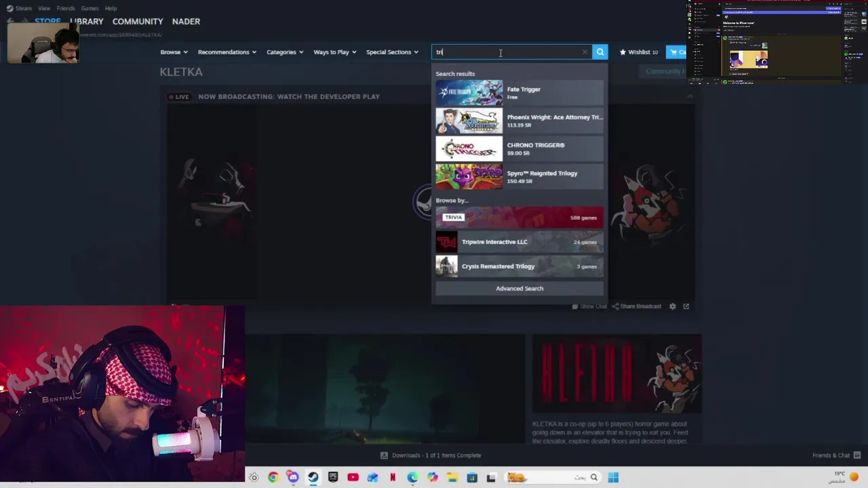Select the CHRONO TRIGGER search result
This screenshot has width=868, height=488.
click(519, 148)
